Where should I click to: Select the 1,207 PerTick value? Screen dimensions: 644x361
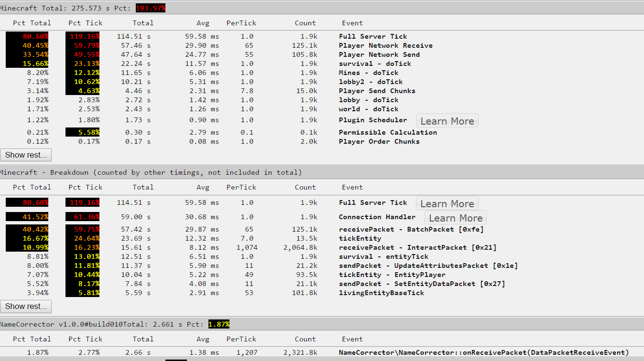(x=247, y=352)
